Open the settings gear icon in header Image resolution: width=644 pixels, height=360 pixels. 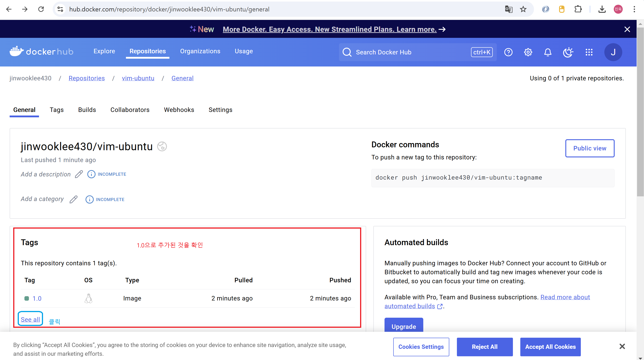[x=528, y=52]
